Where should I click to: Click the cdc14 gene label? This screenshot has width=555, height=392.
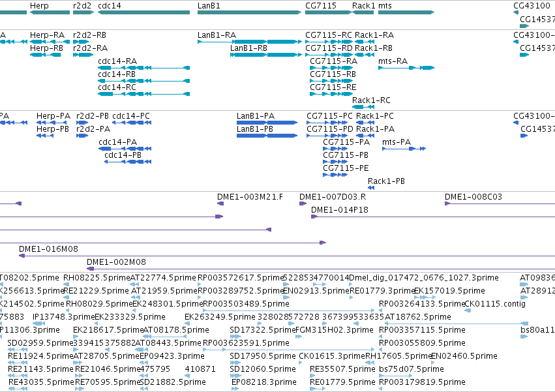(110, 6)
